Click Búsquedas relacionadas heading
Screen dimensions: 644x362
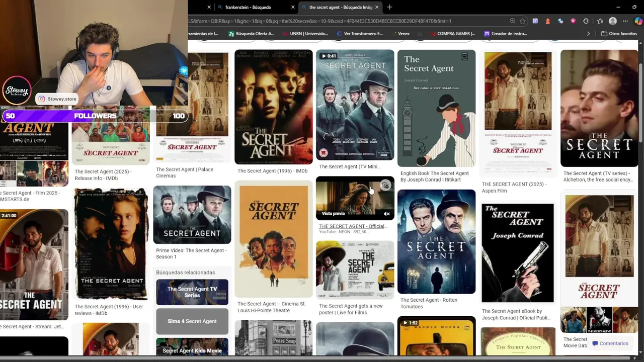point(185,273)
